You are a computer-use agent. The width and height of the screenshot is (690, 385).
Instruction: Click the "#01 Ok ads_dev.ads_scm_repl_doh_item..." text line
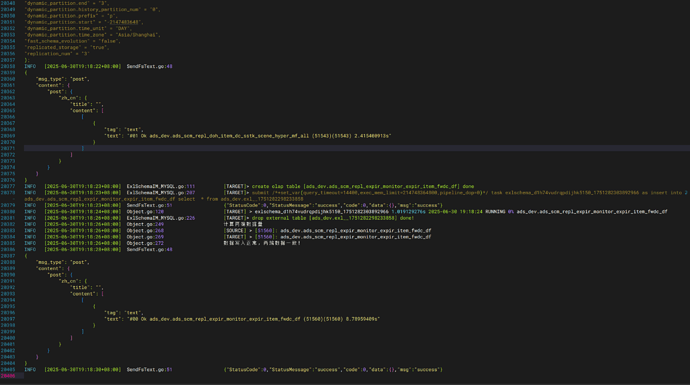[248, 136]
